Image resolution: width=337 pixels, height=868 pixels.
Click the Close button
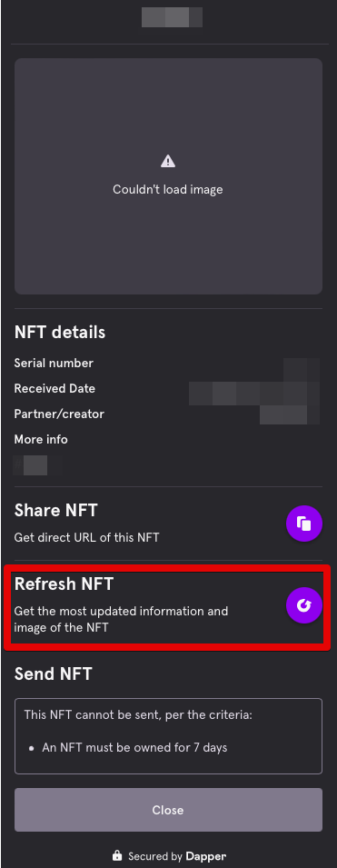pos(168,810)
